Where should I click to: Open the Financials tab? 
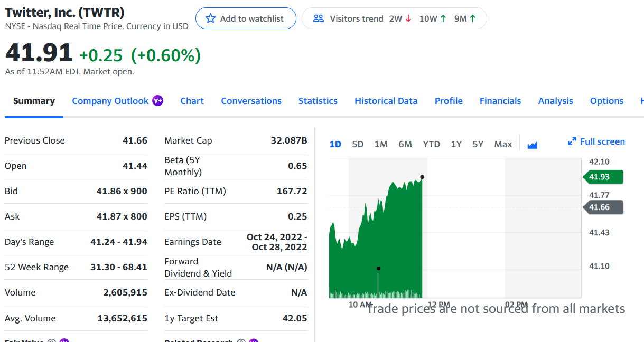(500, 101)
